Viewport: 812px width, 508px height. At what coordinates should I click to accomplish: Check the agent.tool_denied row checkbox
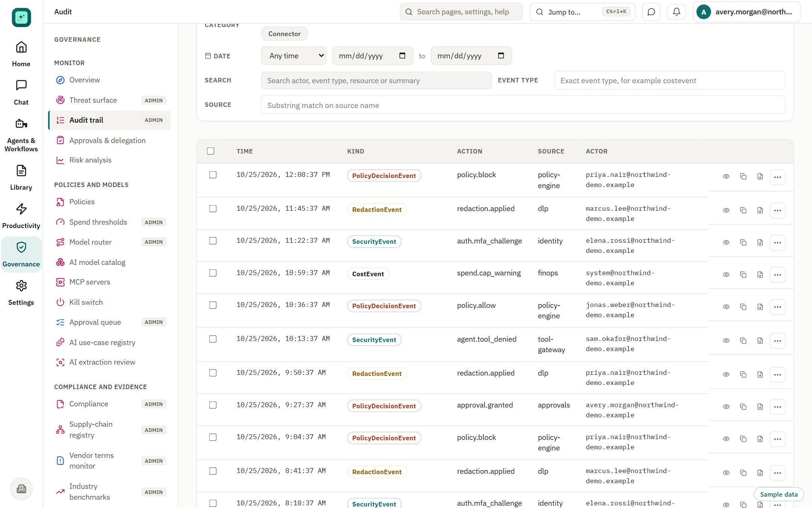213,339
